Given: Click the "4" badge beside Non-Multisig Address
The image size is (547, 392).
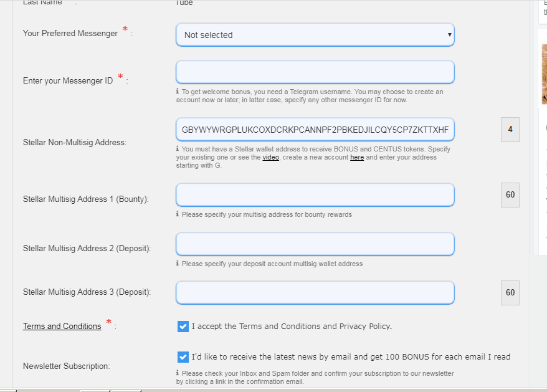Looking at the screenshot, I should pyautogui.click(x=510, y=130).
